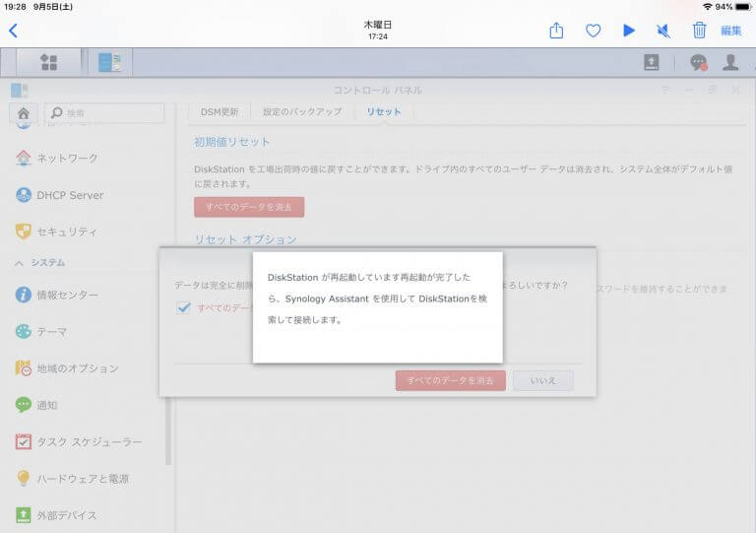Click the reboot message text
The height and width of the screenshot is (533, 756).
click(377, 299)
